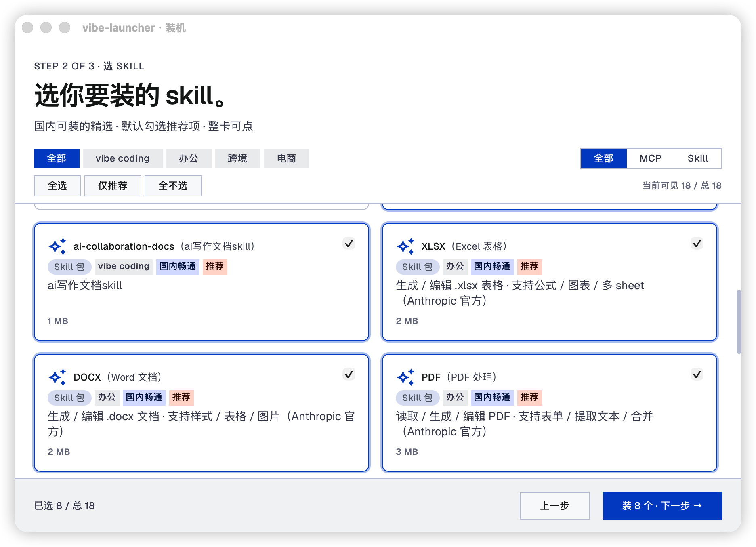756x547 pixels.
Task: Click the XLSX description text
Action: point(520,293)
